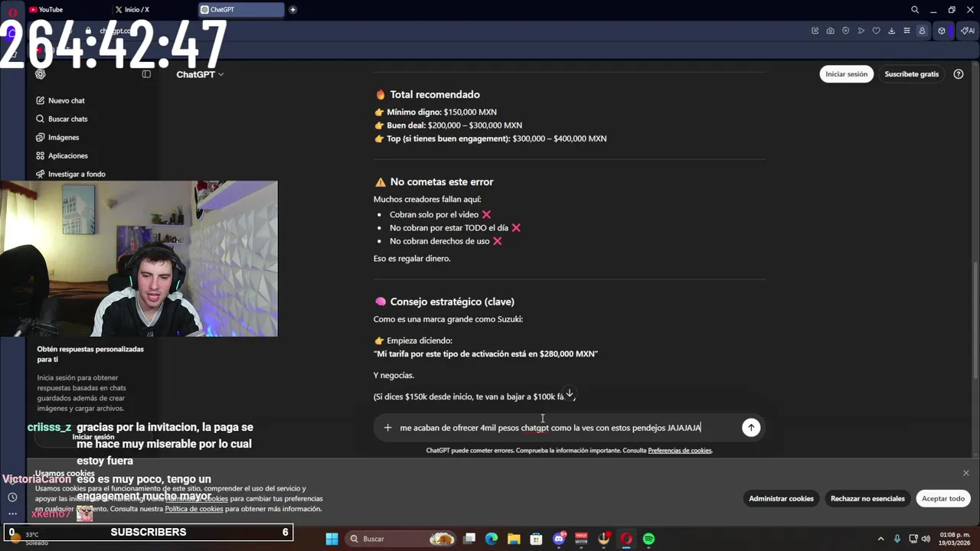Click the taskbar microphone tray icon
This screenshot has width=980, height=551.
[897, 539]
